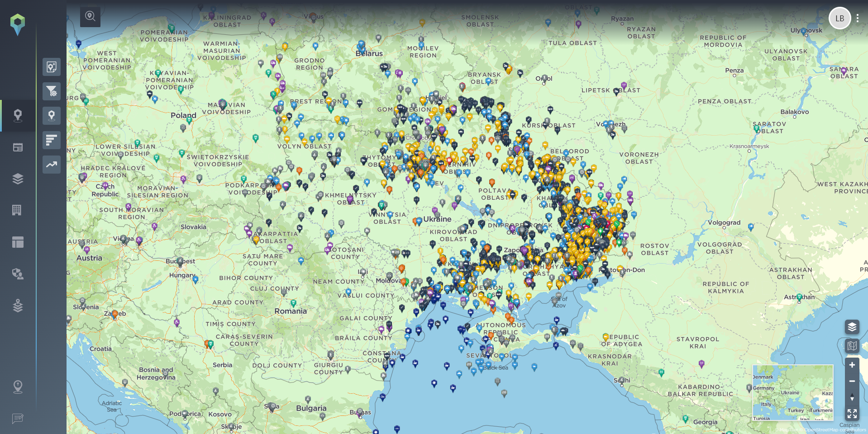Open the circled location pin icon near sidebar bottom
This screenshot has width=868, height=434.
pyautogui.click(x=18, y=387)
